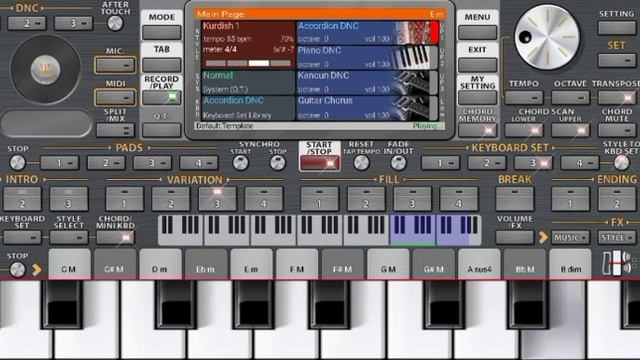Click the MODE button
This screenshot has height=360, width=640.
pos(162,32)
